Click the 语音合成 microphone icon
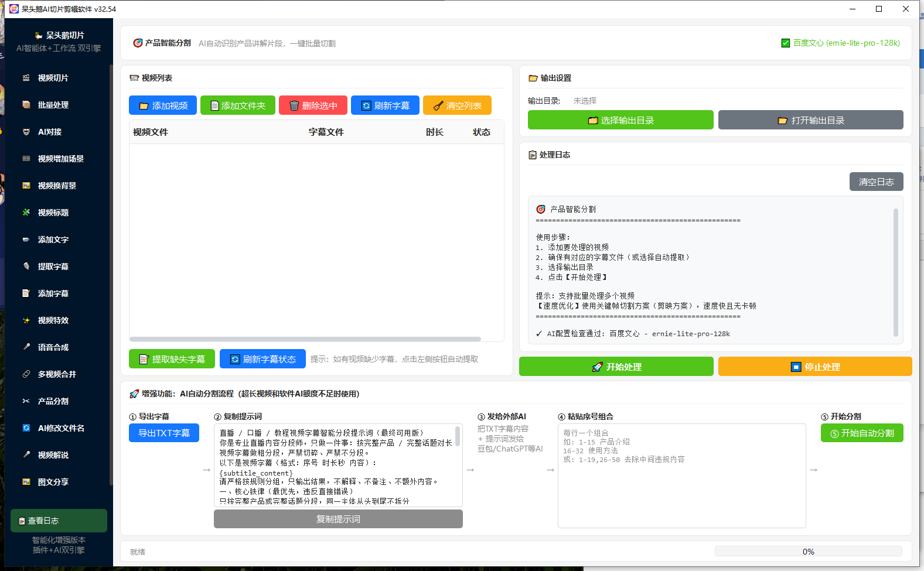The image size is (924, 571). [x=26, y=347]
